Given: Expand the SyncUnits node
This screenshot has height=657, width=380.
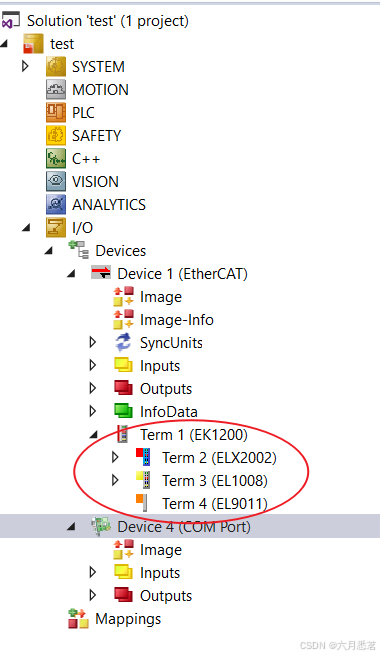Looking at the screenshot, I should (93, 342).
